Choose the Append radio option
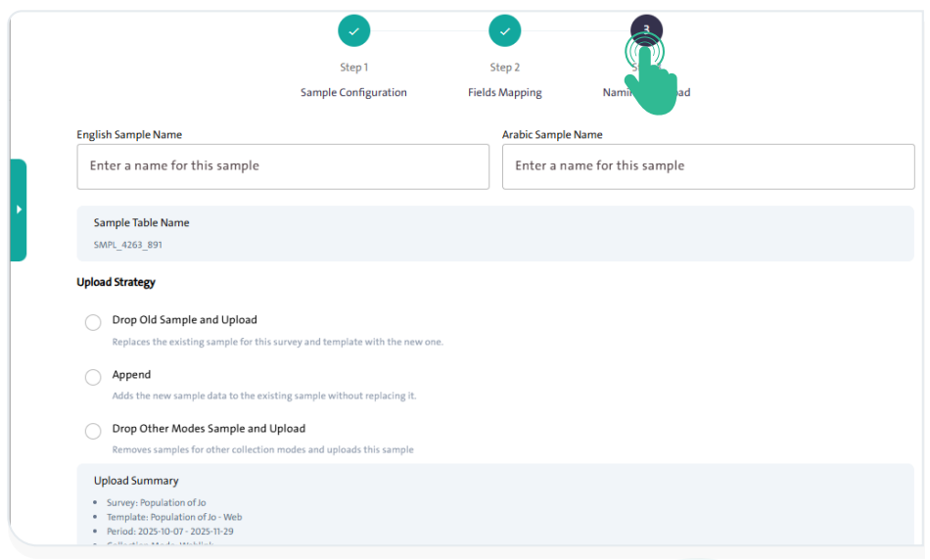Image resolution: width=930 pixels, height=560 pixels. tap(93, 377)
